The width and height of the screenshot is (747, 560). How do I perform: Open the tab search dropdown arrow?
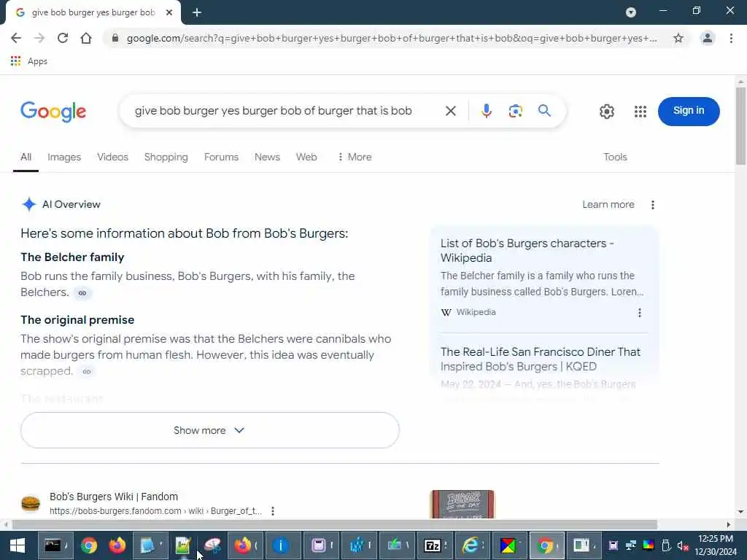point(631,12)
